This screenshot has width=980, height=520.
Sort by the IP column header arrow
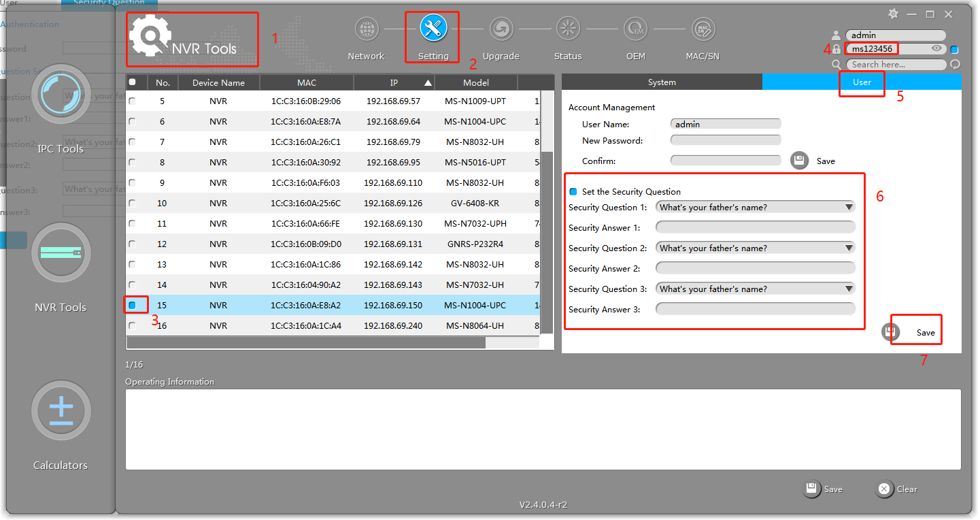tap(428, 83)
